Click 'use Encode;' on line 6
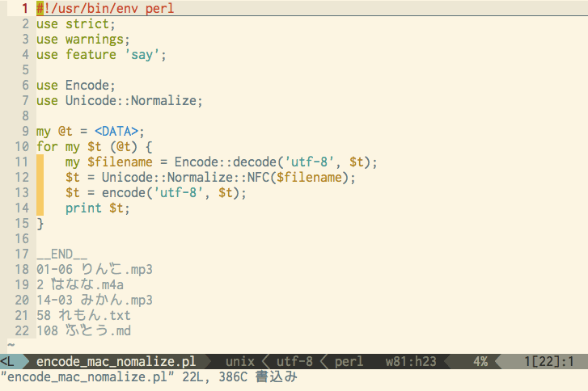Viewport: 588px width, 391px height. point(75,86)
